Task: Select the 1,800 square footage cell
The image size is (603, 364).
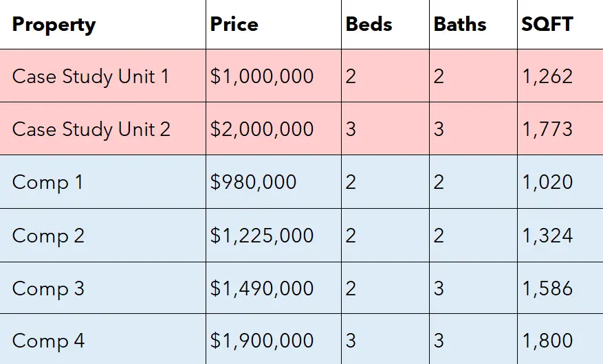Action: point(547,341)
